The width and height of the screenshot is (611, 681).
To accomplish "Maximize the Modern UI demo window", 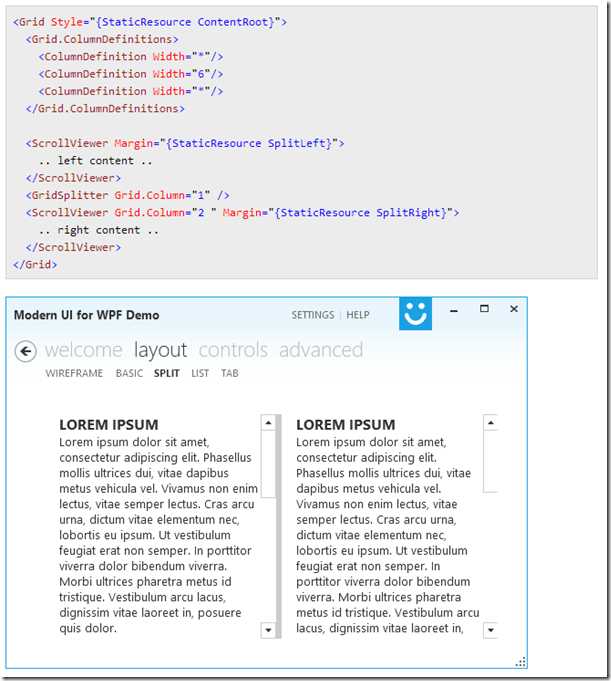I will point(484,309).
